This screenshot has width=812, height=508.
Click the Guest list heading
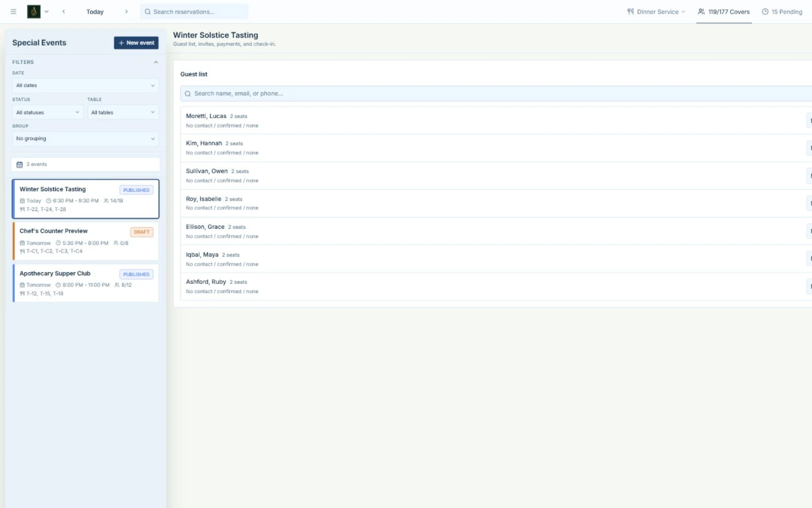[194, 74]
